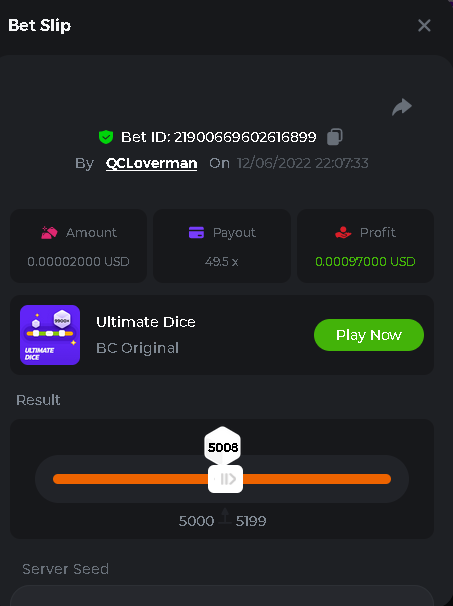Click the Server Seed field
The image size is (453, 606).
click(x=222, y=596)
